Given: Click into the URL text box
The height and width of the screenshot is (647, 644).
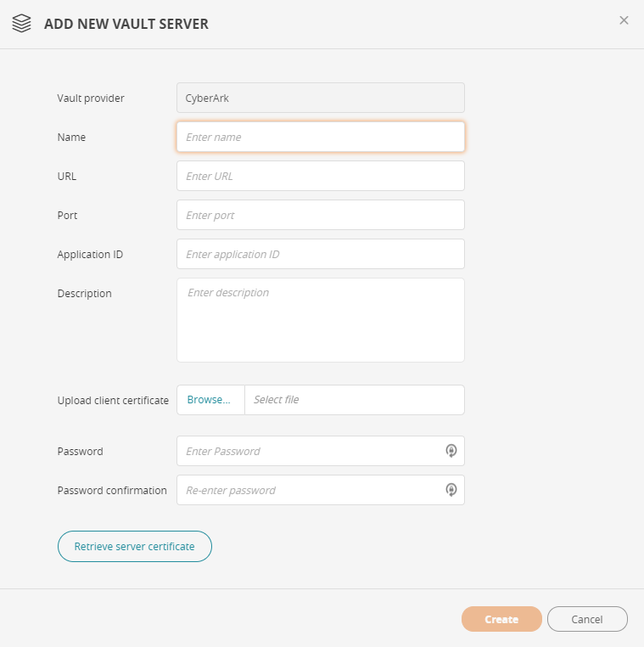Looking at the screenshot, I should [x=320, y=176].
